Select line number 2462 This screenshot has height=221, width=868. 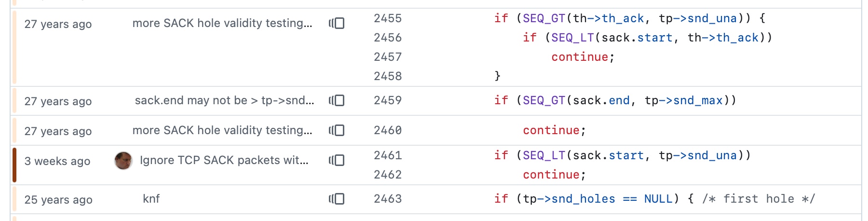(x=388, y=175)
